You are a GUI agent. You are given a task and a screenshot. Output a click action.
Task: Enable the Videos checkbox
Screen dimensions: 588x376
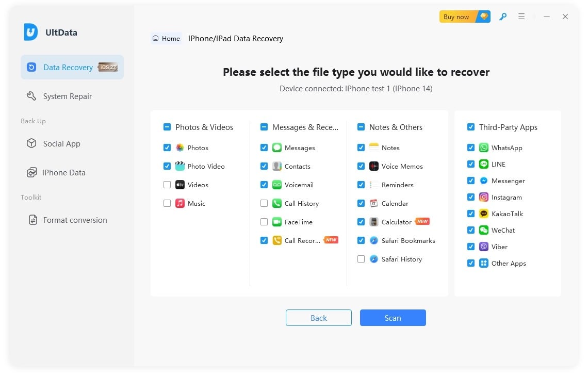167,185
